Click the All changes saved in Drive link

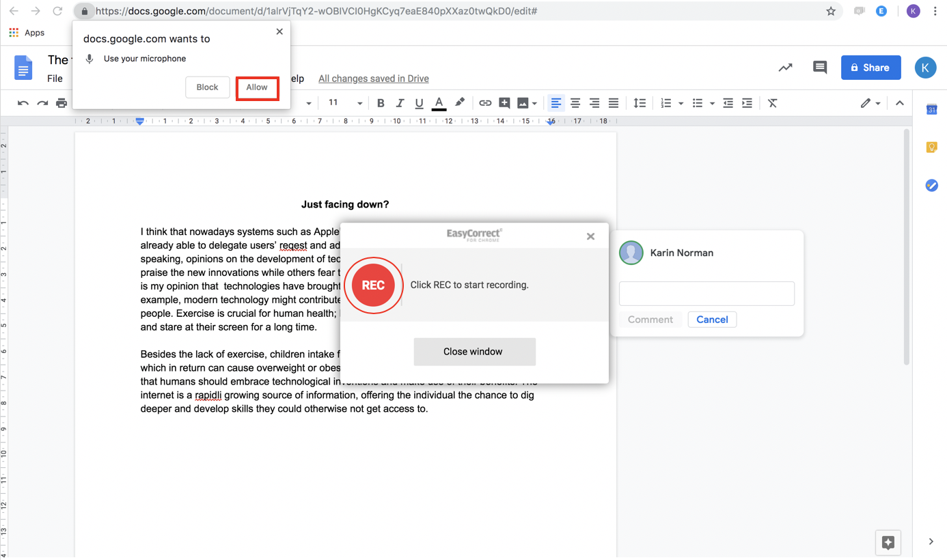(373, 79)
